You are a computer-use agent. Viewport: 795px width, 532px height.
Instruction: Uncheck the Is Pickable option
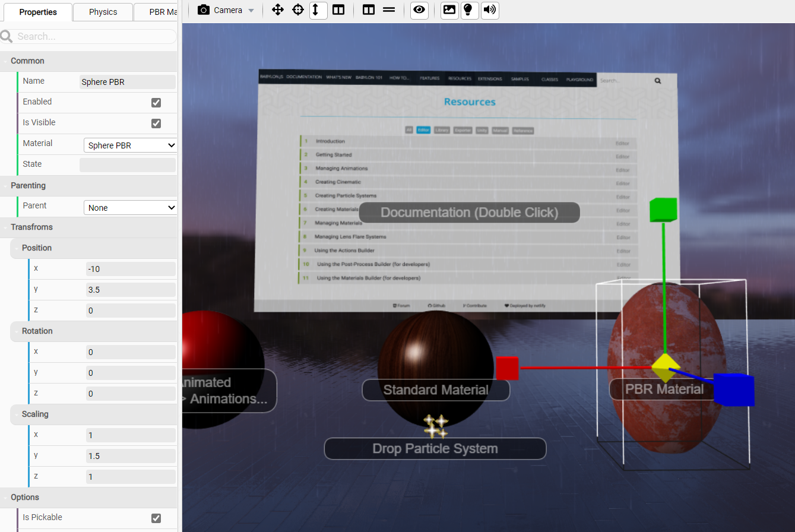coord(156,518)
